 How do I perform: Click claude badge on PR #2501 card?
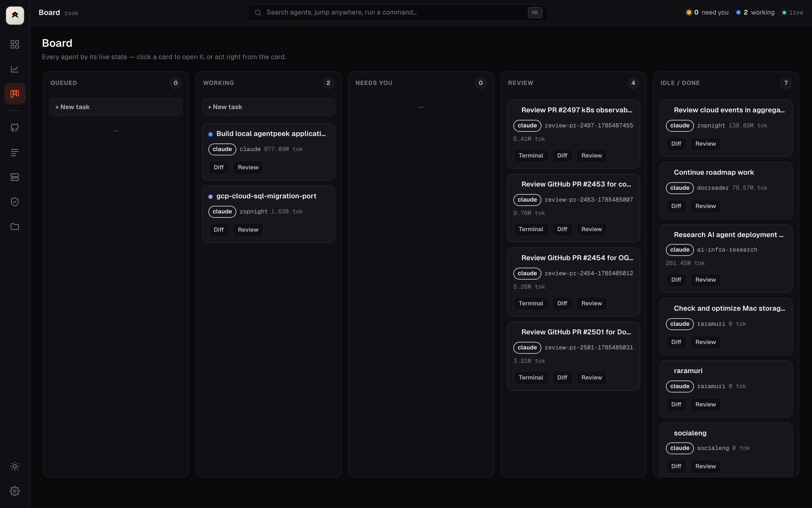527,348
